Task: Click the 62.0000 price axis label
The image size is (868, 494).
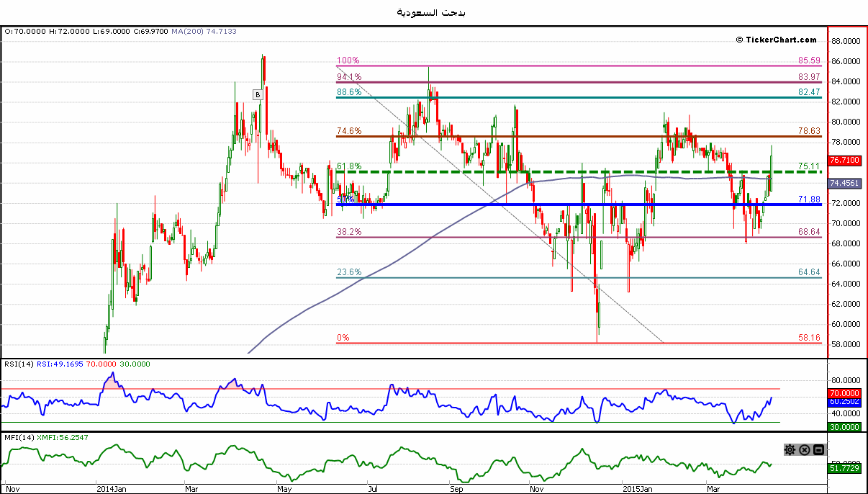Action: point(845,304)
